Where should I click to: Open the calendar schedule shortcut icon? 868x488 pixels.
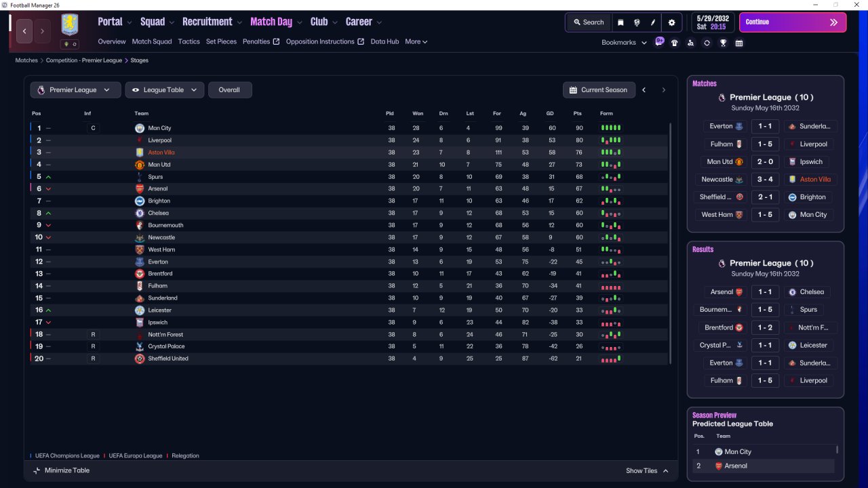[739, 43]
